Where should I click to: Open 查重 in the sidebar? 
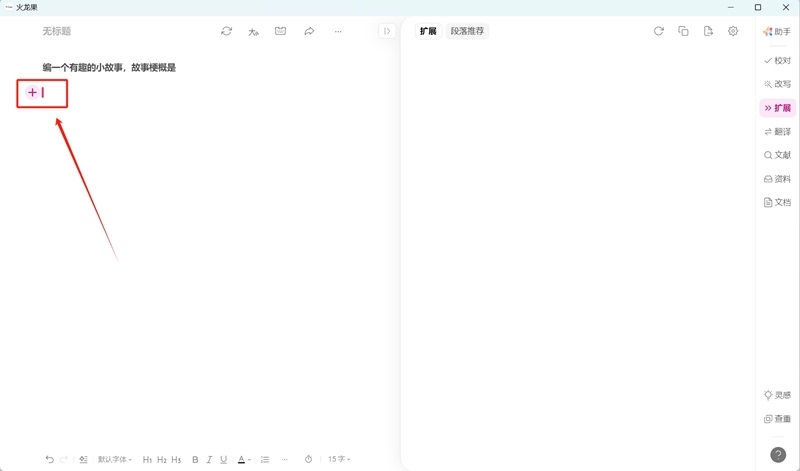[x=777, y=419]
